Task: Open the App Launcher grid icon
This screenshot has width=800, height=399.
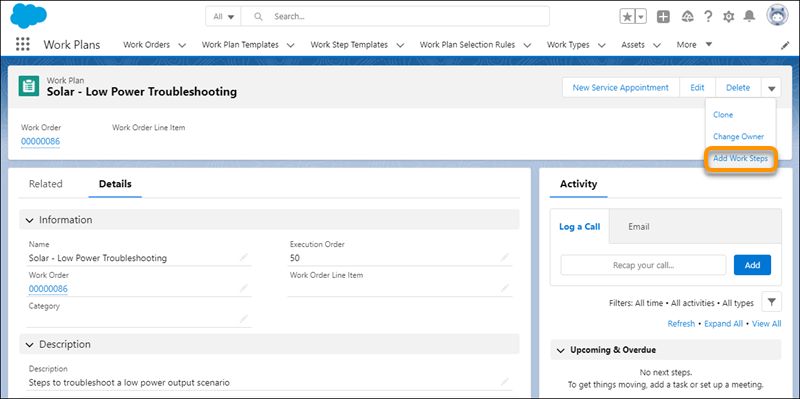Action: [x=22, y=44]
